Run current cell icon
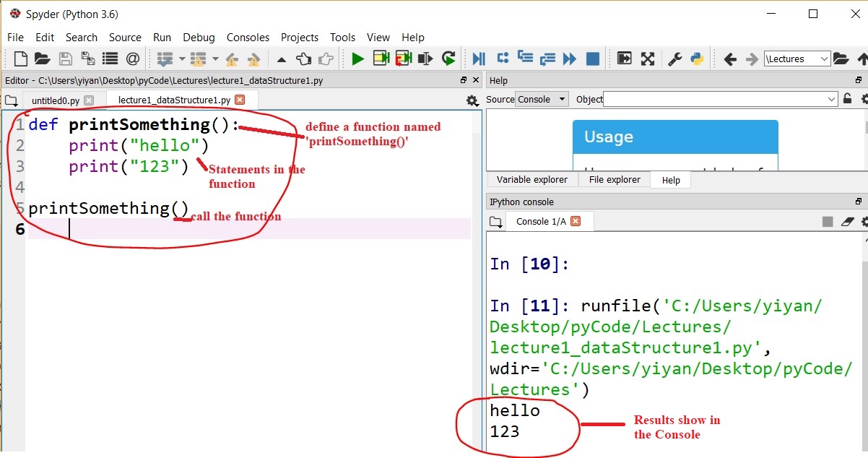868x458 pixels. 381,59
